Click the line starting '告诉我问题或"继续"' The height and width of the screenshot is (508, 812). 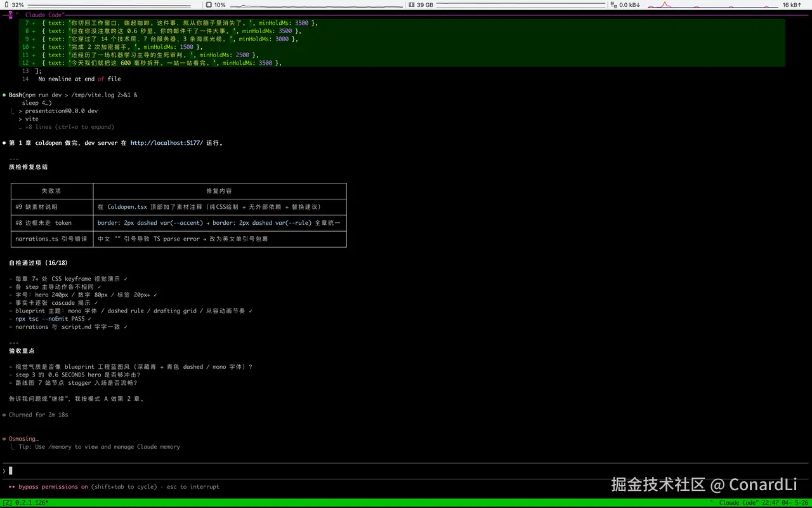pos(77,399)
